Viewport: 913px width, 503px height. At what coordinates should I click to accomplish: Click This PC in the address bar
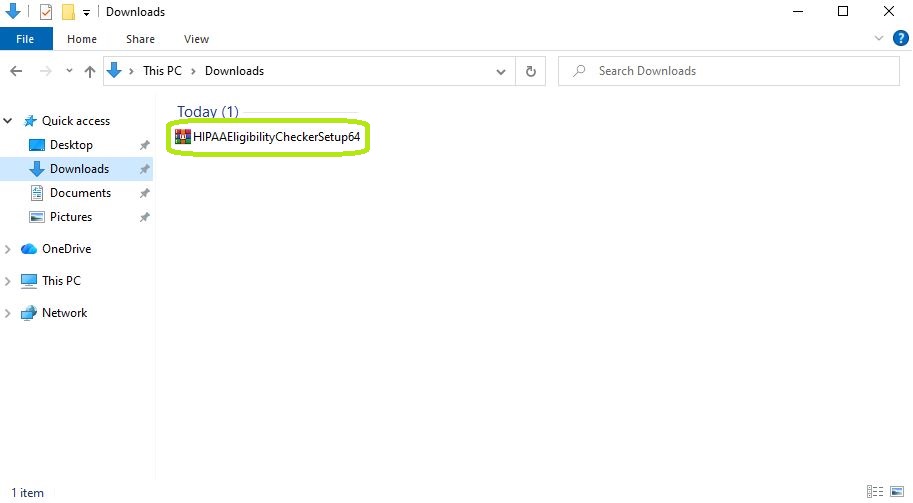pyautogui.click(x=162, y=70)
